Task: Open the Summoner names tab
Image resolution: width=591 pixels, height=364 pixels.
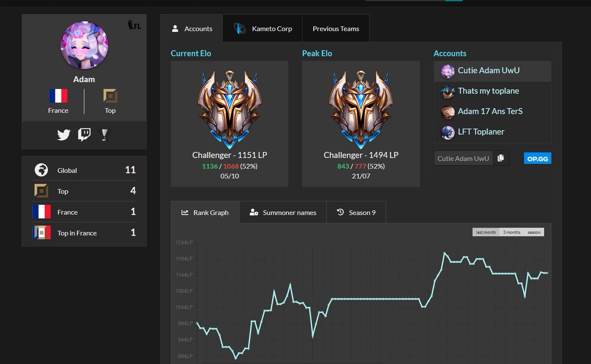Action: tap(283, 212)
